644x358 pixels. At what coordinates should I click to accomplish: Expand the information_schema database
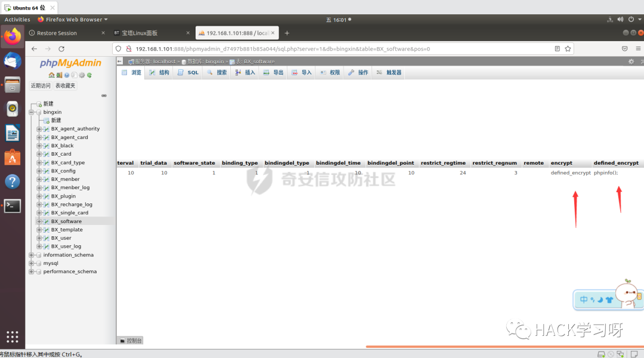[x=32, y=255]
